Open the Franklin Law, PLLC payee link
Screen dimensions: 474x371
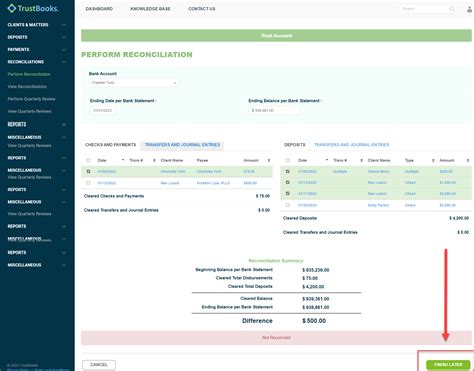pos(213,183)
